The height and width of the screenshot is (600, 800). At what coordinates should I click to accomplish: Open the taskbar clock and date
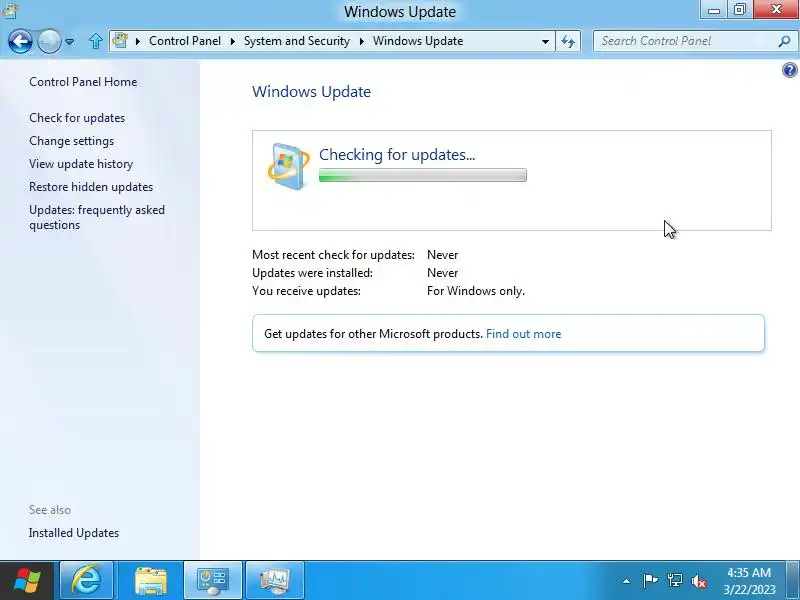pos(749,581)
